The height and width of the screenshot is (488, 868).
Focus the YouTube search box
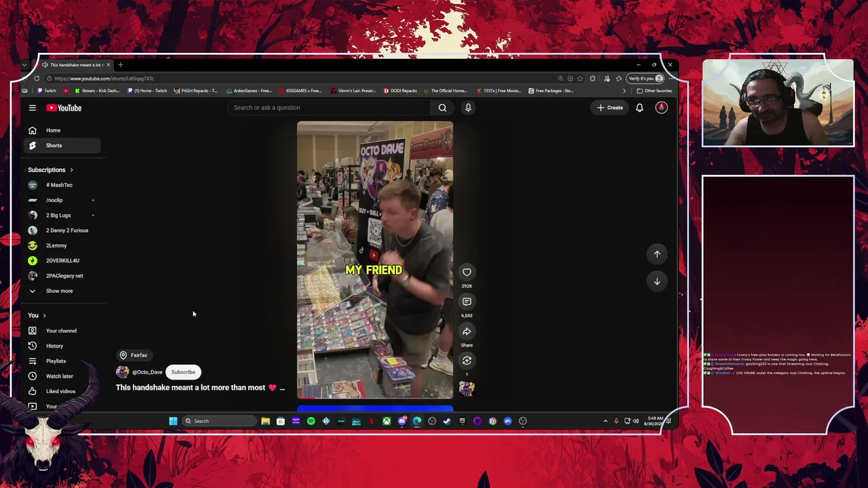pyautogui.click(x=330, y=108)
